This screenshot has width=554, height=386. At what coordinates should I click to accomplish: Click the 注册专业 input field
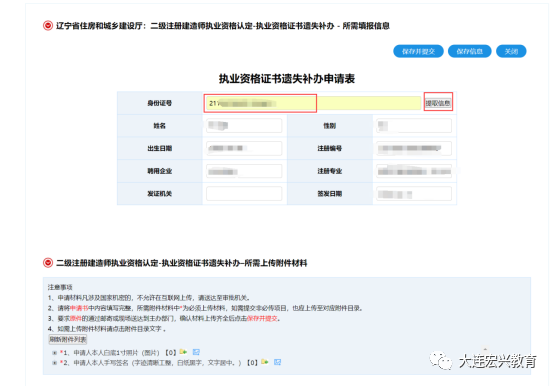tap(414, 171)
